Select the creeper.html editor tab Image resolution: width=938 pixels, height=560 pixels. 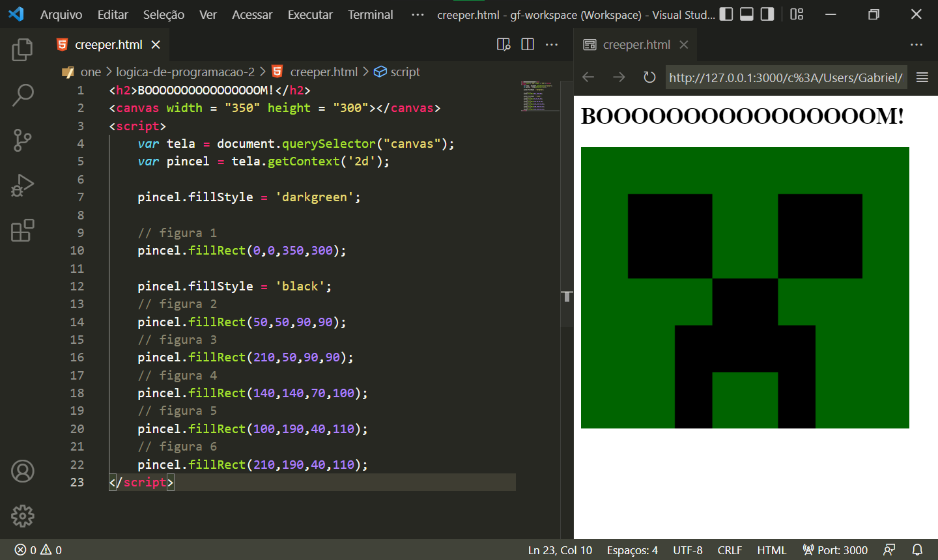(x=108, y=44)
